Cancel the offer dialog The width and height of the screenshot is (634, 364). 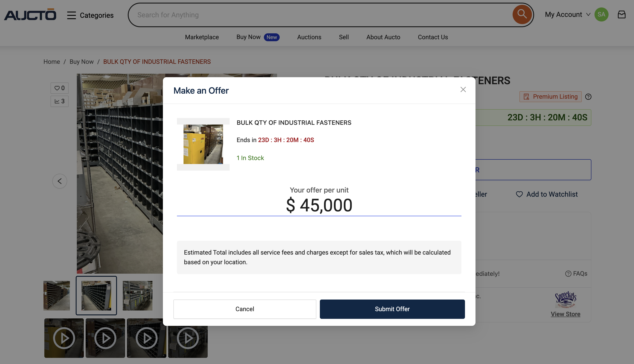245,309
